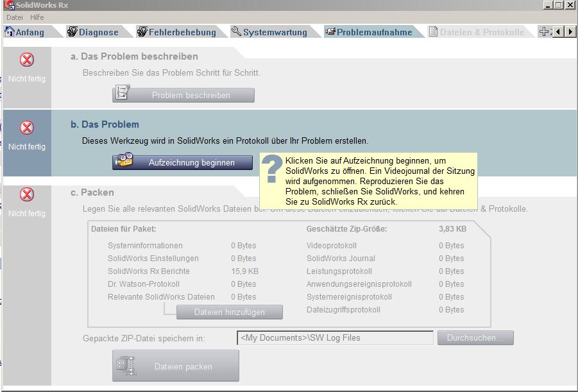
Task: Click the camera icon on Problemaufnahme tab
Action: [x=330, y=31]
